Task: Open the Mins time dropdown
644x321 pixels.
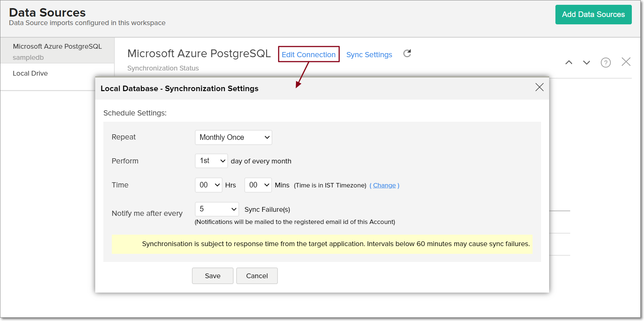Action: (258, 185)
